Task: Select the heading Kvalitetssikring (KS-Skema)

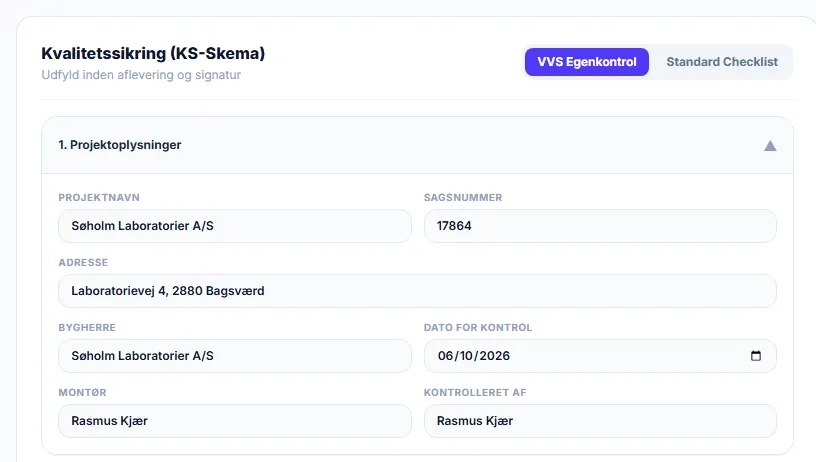Action: point(153,53)
